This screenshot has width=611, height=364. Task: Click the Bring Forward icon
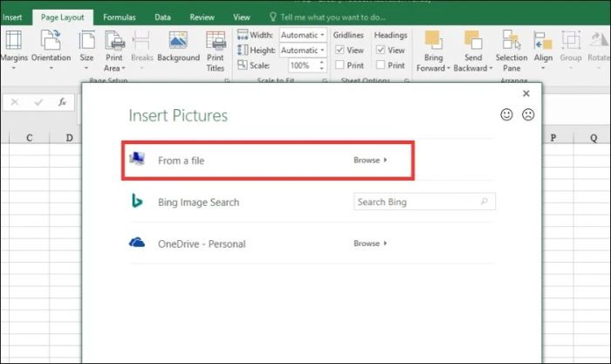433,41
